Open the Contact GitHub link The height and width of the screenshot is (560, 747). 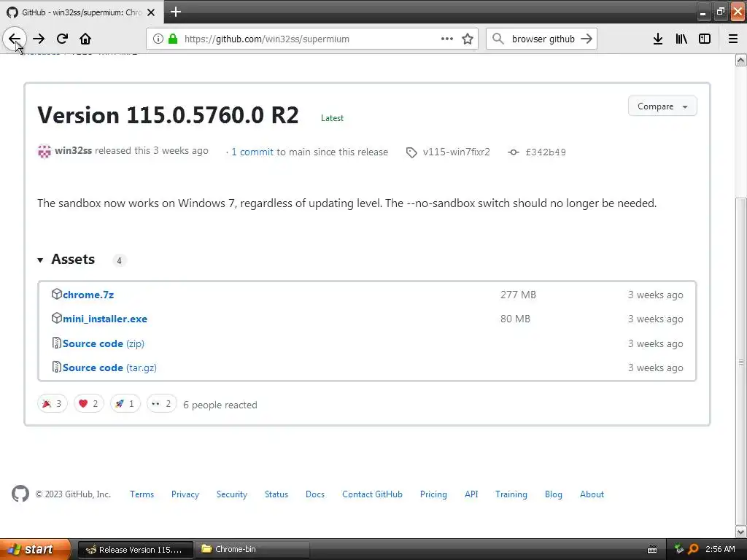(x=372, y=494)
